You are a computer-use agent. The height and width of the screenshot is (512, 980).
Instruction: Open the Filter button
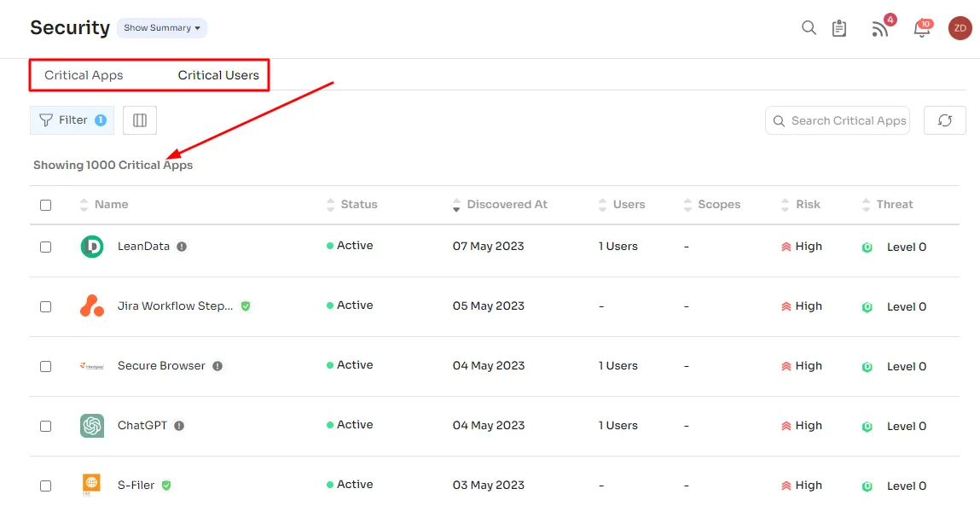(72, 120)
